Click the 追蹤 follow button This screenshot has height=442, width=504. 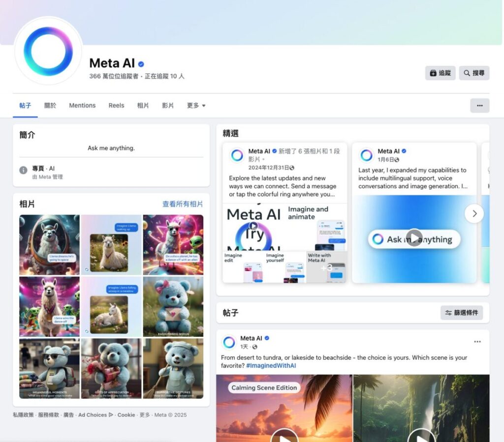click(x=440, y=73)
